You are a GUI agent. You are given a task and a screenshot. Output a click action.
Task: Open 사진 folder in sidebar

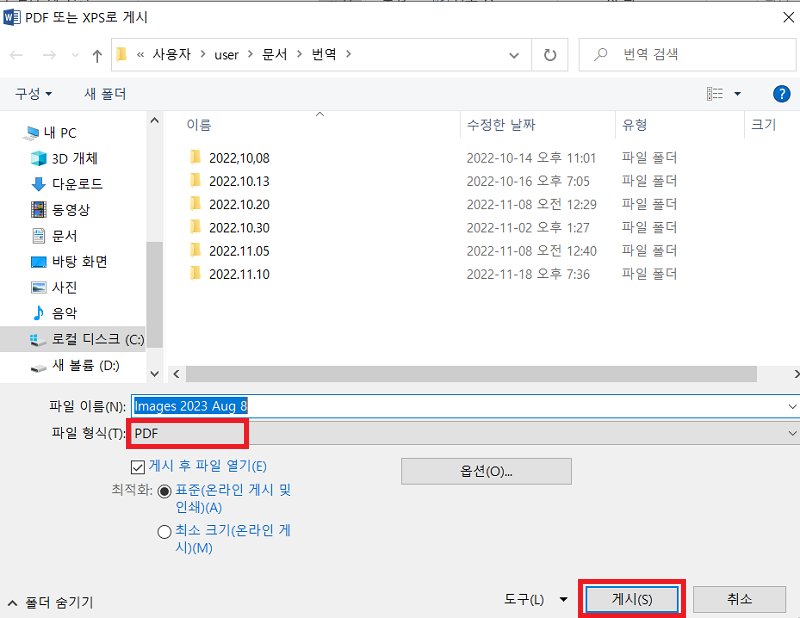point(64,287)
